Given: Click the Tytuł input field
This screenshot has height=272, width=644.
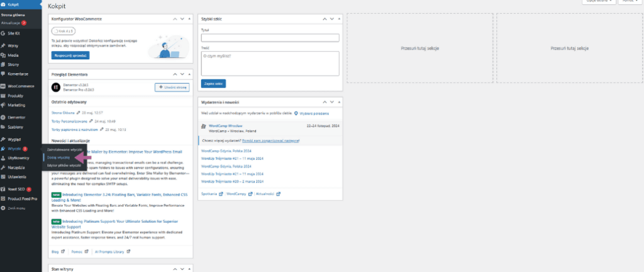Looking at the screenshot, I should [270, 38].
